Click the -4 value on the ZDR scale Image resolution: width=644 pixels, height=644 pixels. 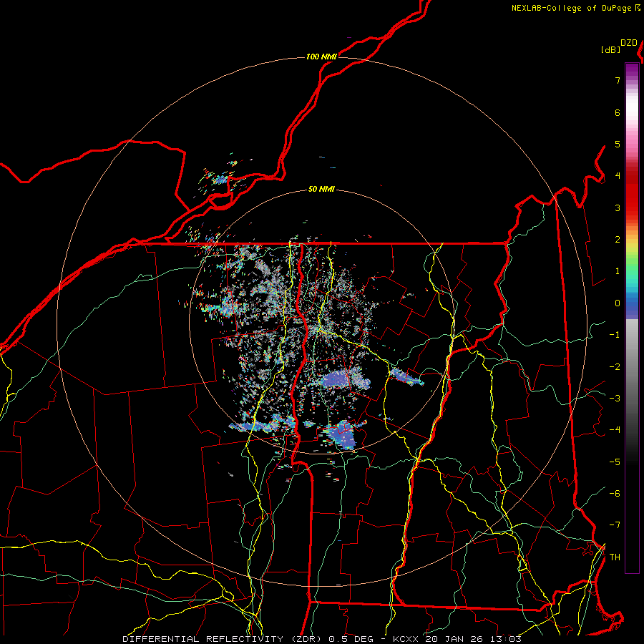tap(615, 430)
